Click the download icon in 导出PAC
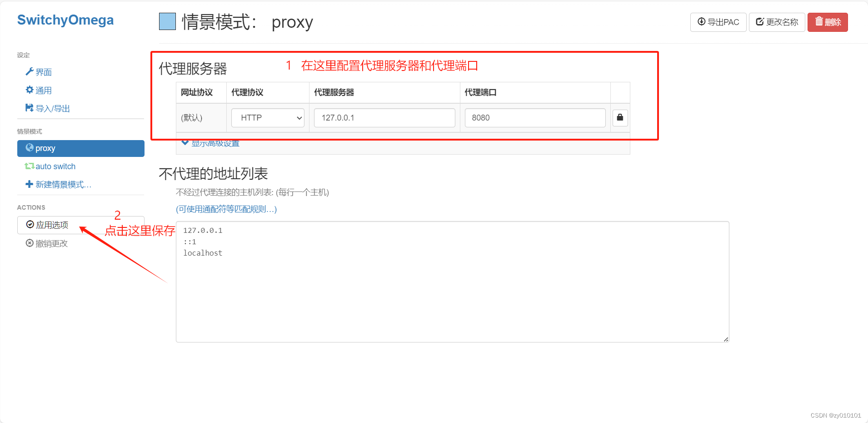 coord(702,21)
